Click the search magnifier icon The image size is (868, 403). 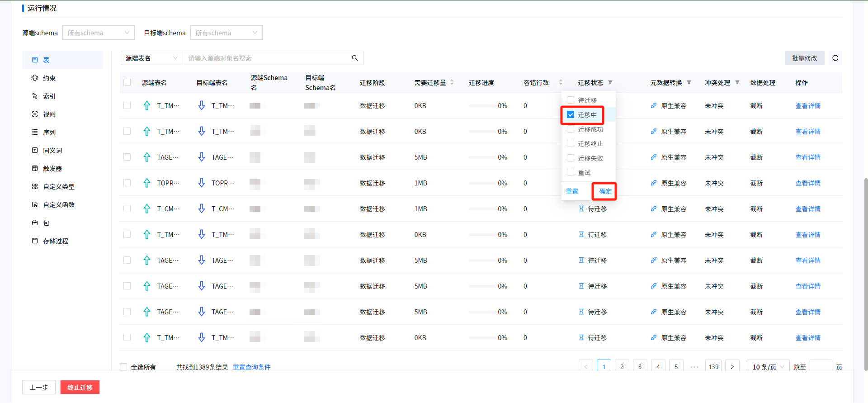[355, 58]
